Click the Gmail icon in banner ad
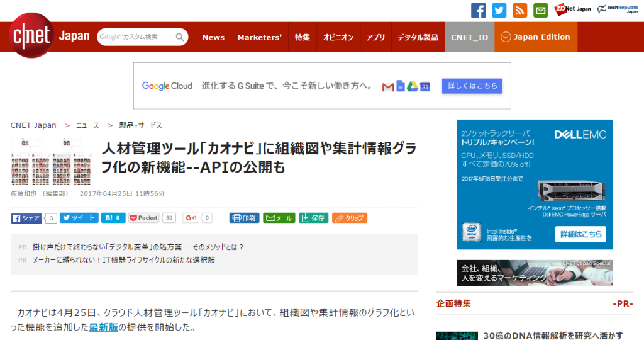This screenshot has width=644, height=340. point(387,87)
